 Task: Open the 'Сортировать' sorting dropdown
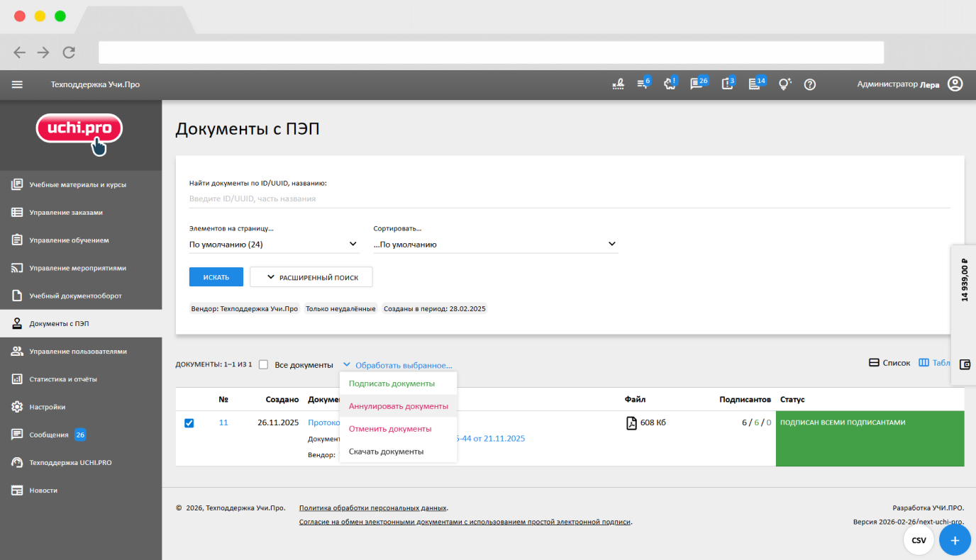(x=495, y=245)
